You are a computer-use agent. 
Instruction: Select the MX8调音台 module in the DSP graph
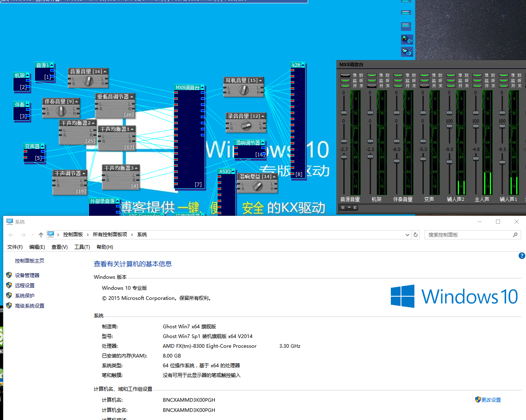point(189,137)
